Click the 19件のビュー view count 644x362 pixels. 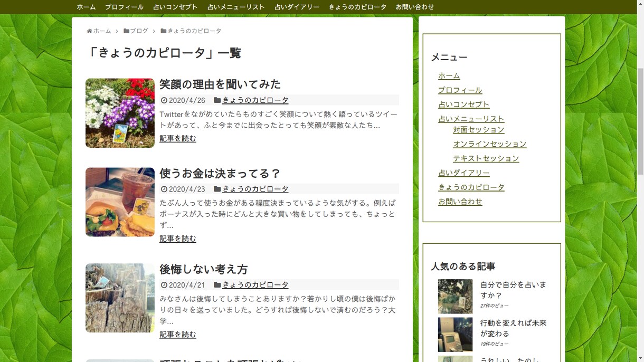(x=495, y=344)
